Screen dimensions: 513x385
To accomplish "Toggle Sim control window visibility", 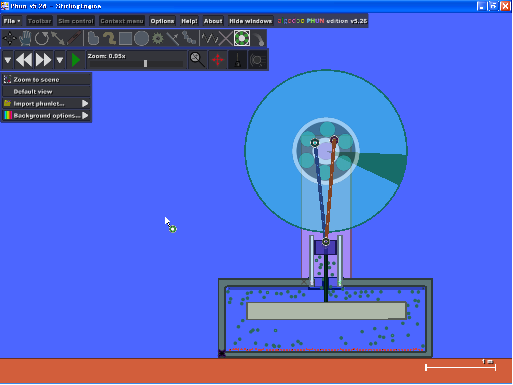I will [x=76, y=21].
